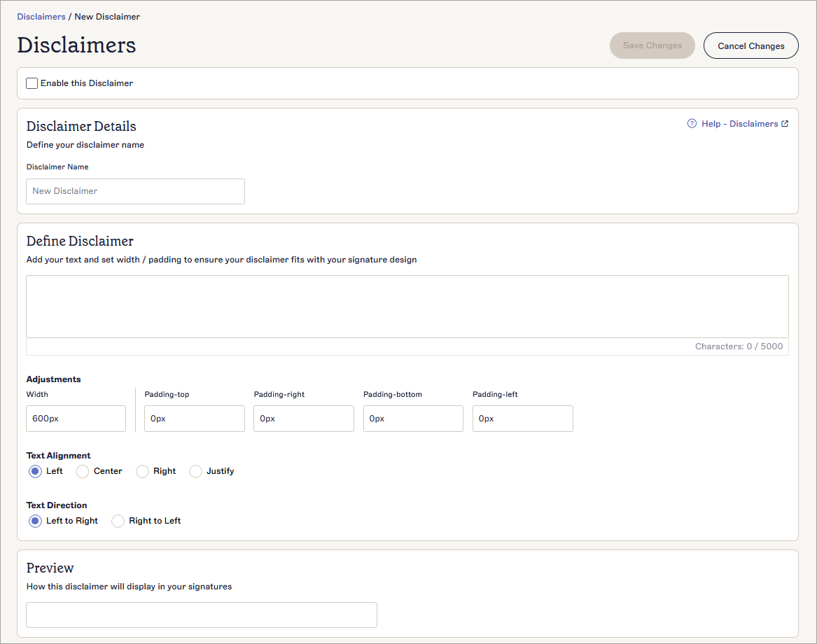The image size is (817, 644).
Task: Select Left to Right text direction
Action: (35, 521)
